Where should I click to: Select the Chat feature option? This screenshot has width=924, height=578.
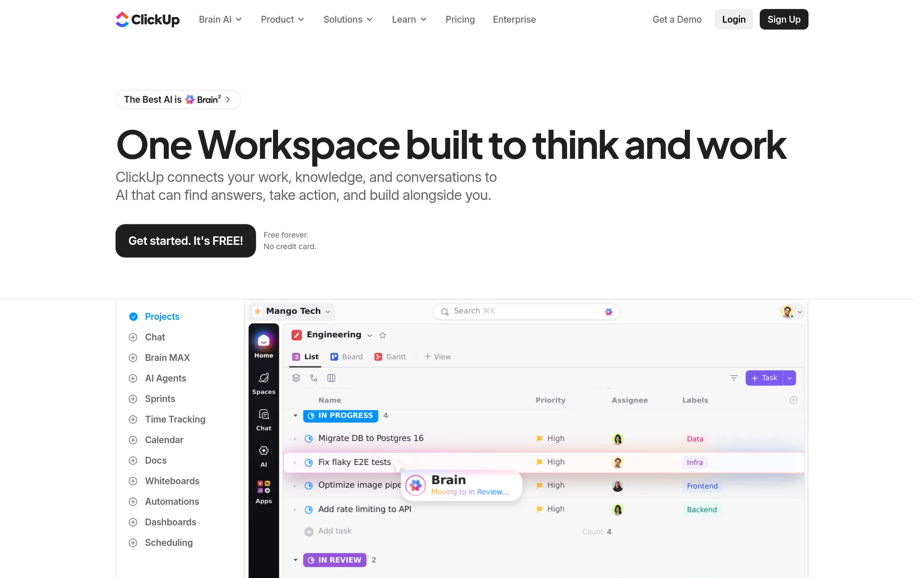coord(147,337)
